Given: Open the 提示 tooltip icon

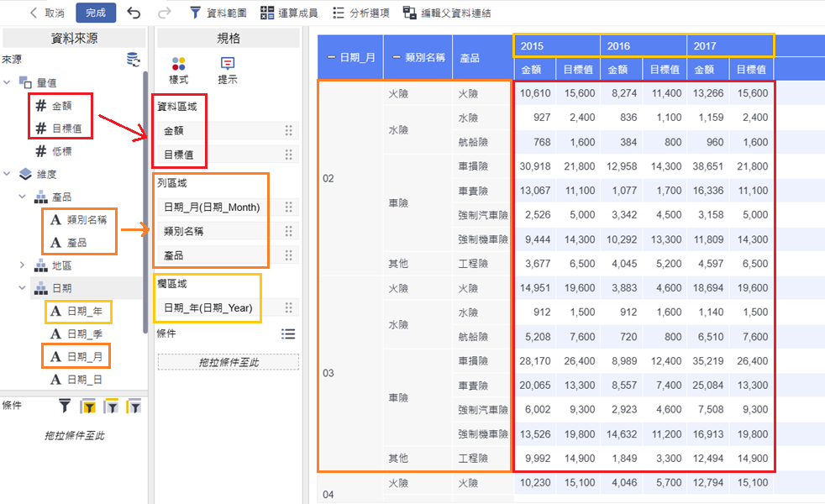Looking at the screenshot, I should coord(227,65).
